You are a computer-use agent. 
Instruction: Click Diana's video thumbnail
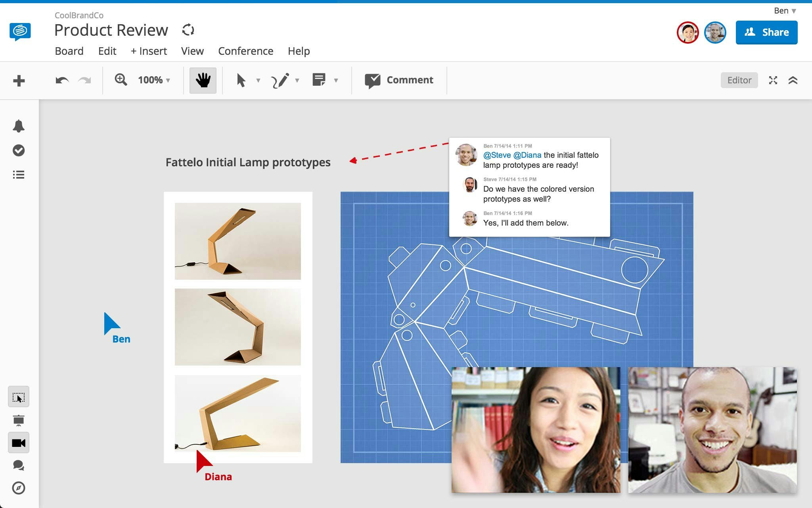(x=536, y=428)
